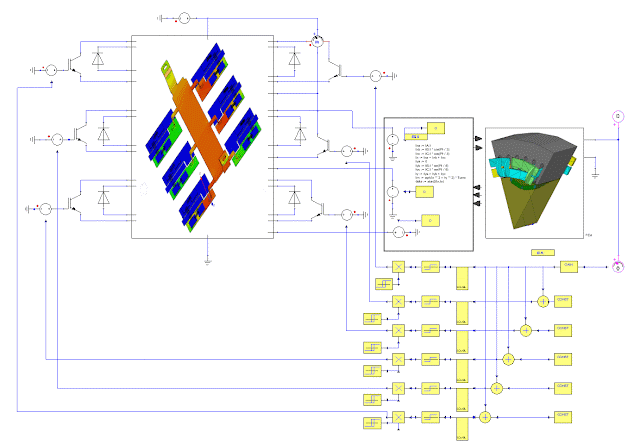Viewport: 640px width, 445px height.
Task: Select the bottom-row limiter block
Action: [x=430, y=417]
